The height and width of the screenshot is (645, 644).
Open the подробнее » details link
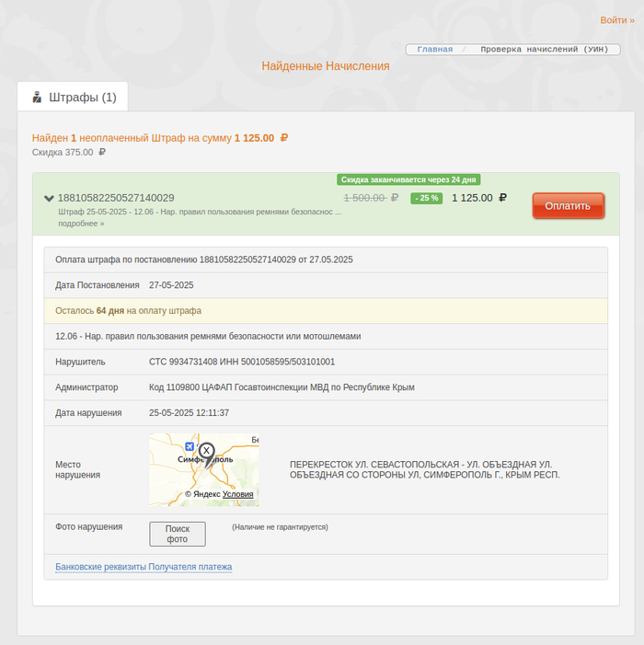click(81, 223)
